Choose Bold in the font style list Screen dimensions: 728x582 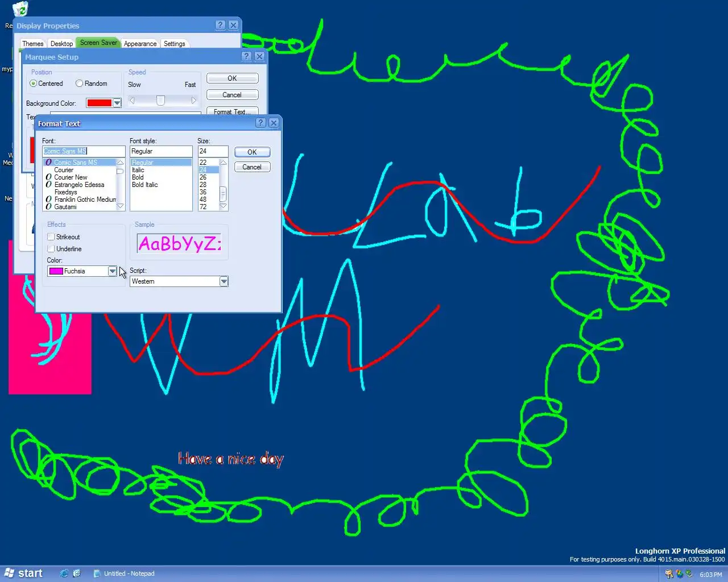(161, 177)
